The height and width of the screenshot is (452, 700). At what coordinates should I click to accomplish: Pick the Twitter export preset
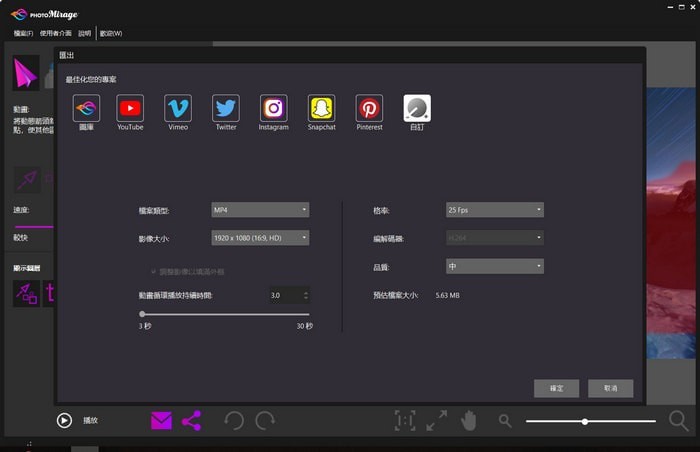226,108
